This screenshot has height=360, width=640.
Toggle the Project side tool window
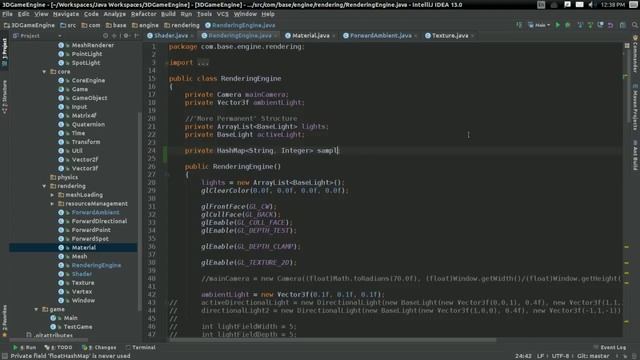pyautogui.click(x=4, y=52)
